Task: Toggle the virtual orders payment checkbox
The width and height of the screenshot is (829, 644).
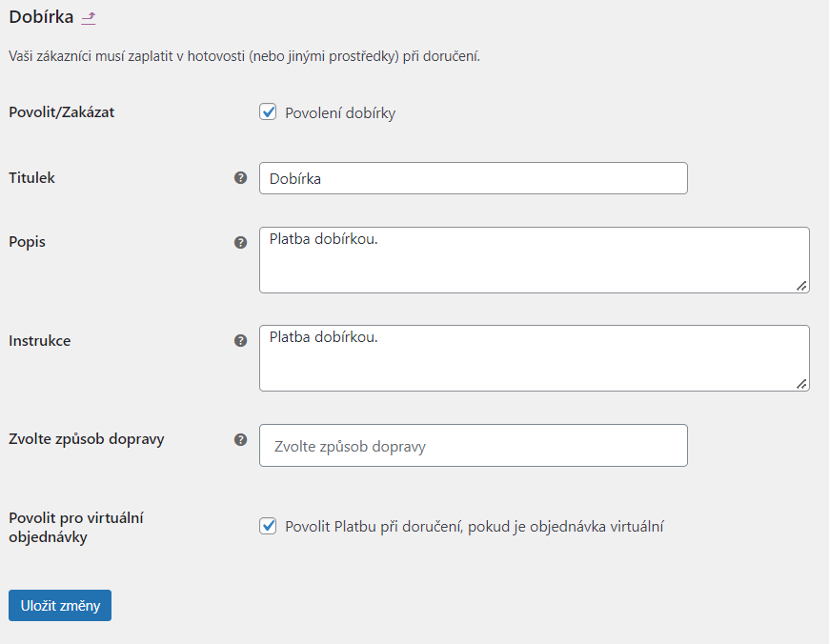Action: [x=268, y=526]
